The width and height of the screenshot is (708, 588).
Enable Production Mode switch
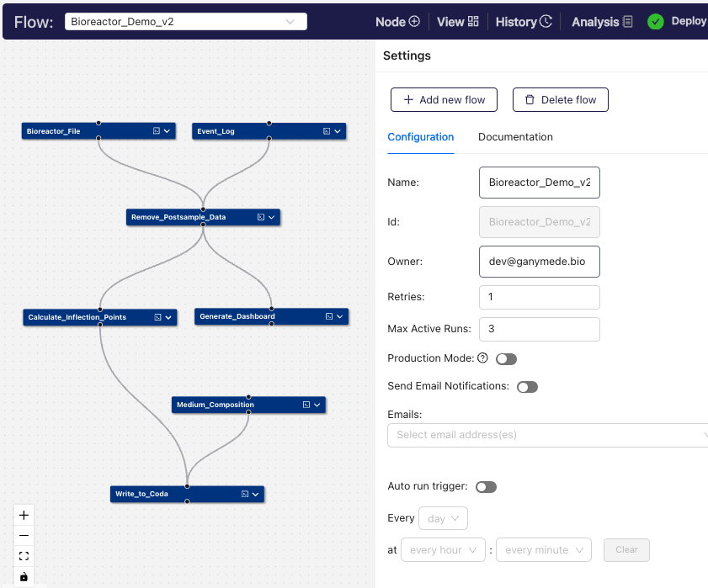pos(506,359)
